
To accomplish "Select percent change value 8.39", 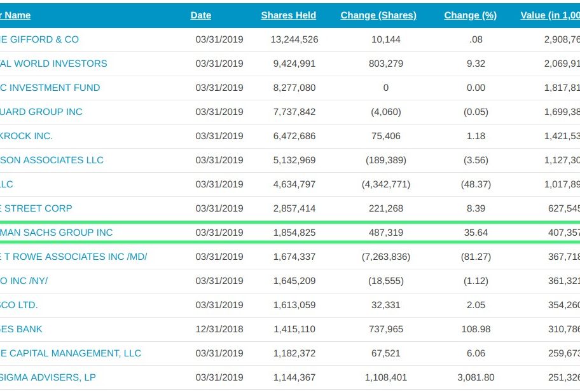I will [476, 208].
